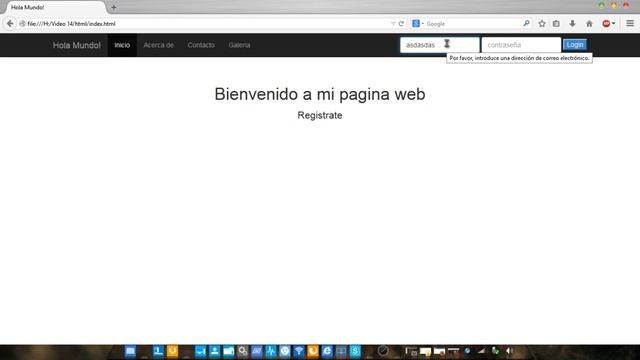The width and height of the screenshot is (640, 360).
Task: Open the folder taskbar icon
Action: coord(229,351)
